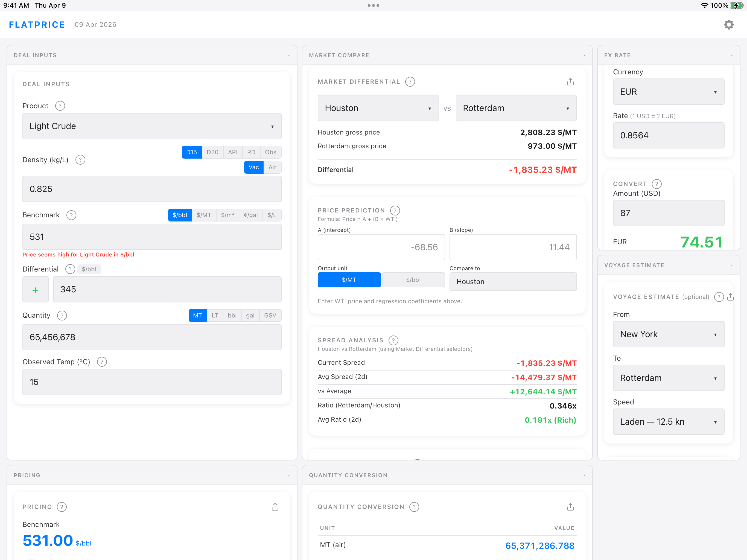Open the Speed dropdown Laden 12.5 kn
The width and height of the screenshot is (747, 560).
click(x=668, y=422)
